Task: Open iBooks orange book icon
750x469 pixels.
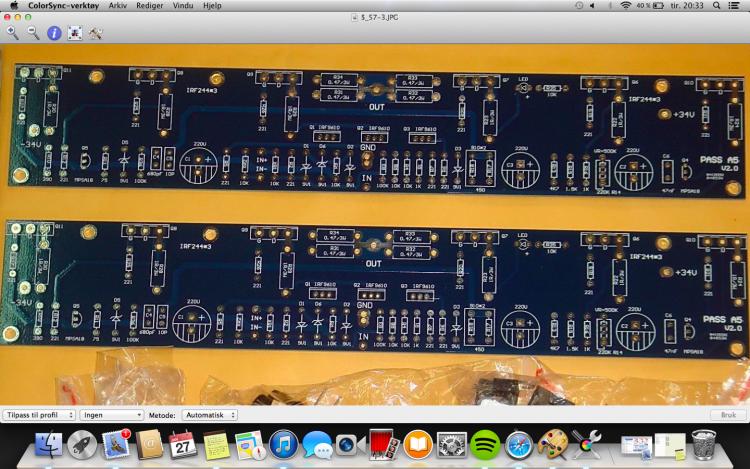Action: pos(418,445)
